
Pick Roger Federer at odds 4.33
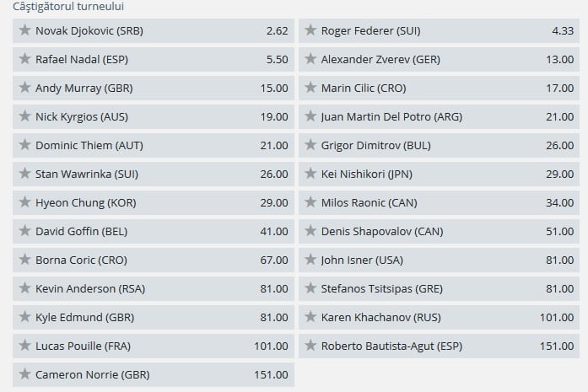[x=562, y=31]
